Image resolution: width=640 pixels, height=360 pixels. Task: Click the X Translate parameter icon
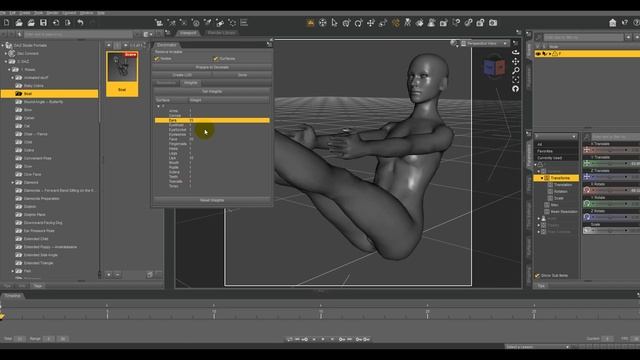[x=587, y=150]
